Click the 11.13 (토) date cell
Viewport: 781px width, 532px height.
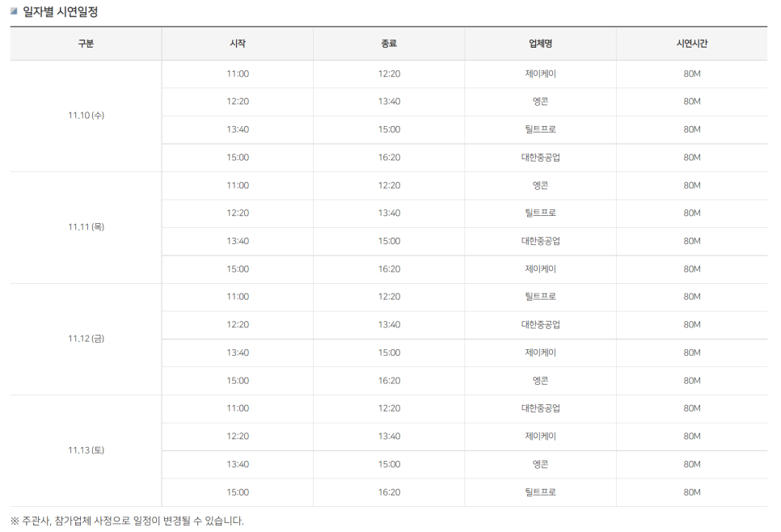pos(86,450)
